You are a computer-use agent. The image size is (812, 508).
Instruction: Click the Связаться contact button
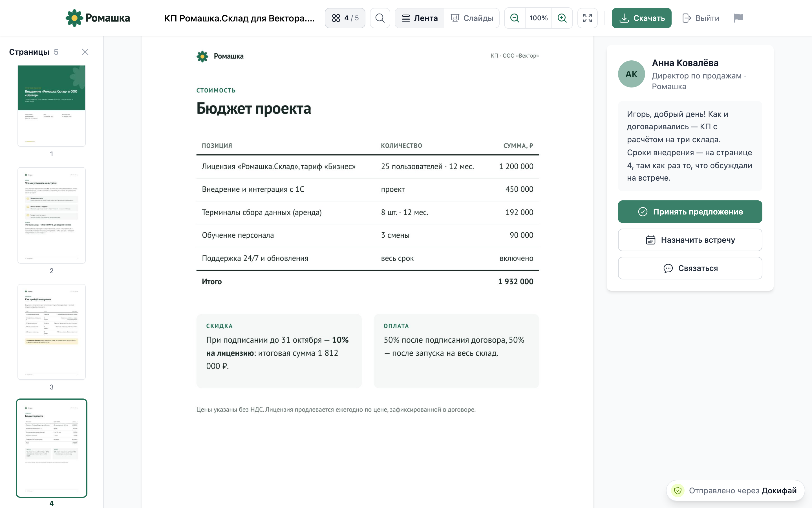[x=690, y=268]
